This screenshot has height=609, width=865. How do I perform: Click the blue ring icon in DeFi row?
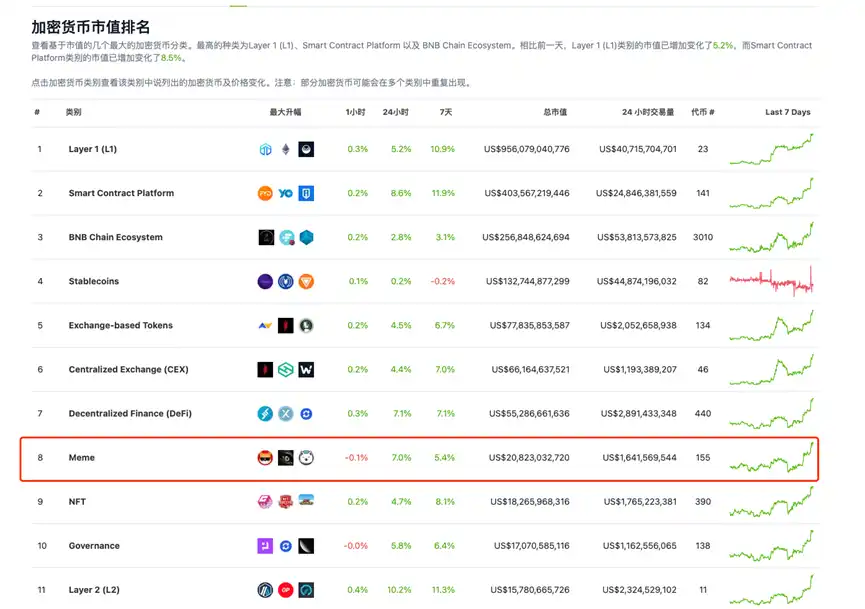click(x=306, y=413)
